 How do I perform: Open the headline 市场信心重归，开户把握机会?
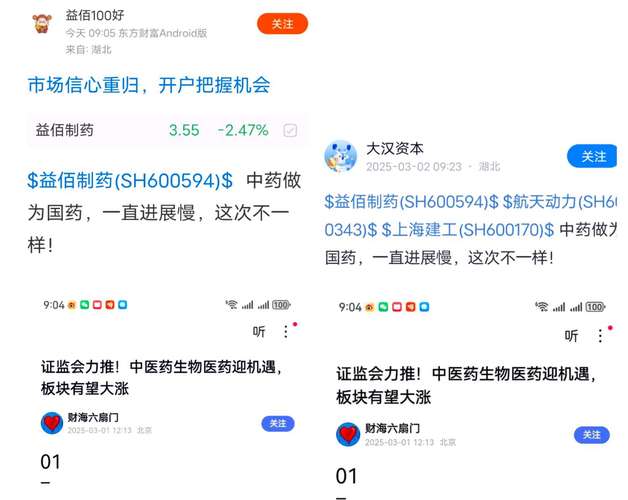149,85
